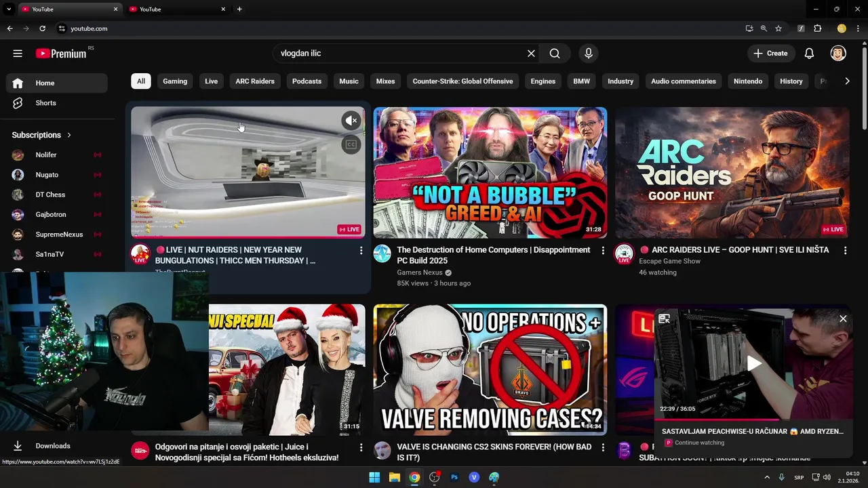Go to Home in sidebar

(x=57, y=83)
